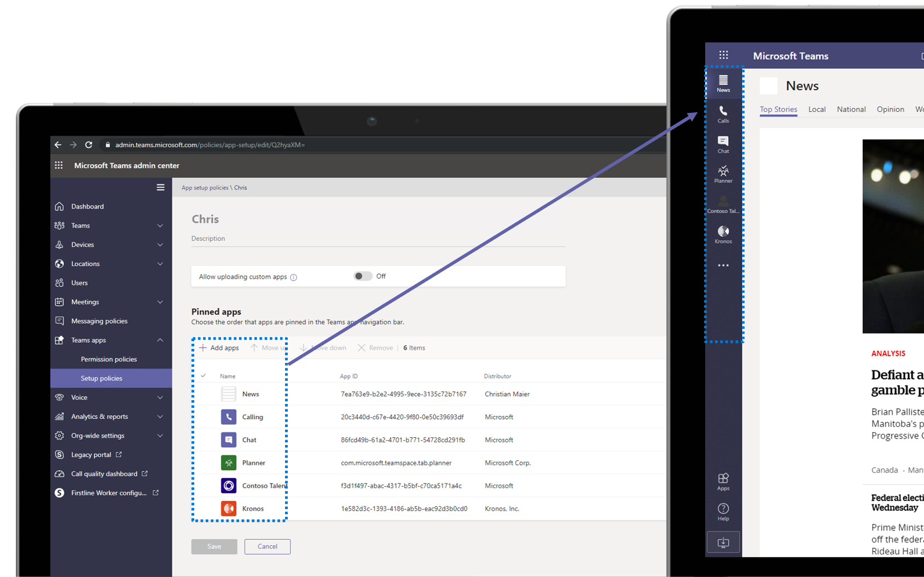924x577 pixels.
Task: Collapse the admin navigation hamburger menu
Action: point(160,187)
